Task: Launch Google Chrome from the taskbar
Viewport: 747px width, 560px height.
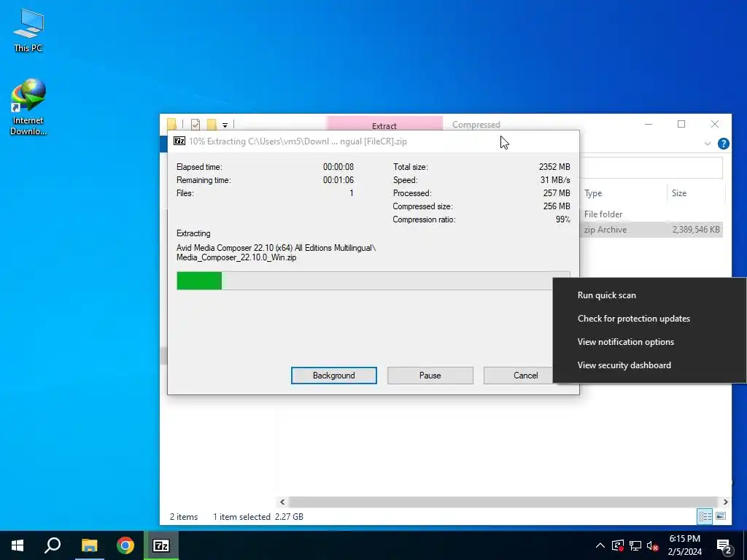Action: [x=125, y=545]
